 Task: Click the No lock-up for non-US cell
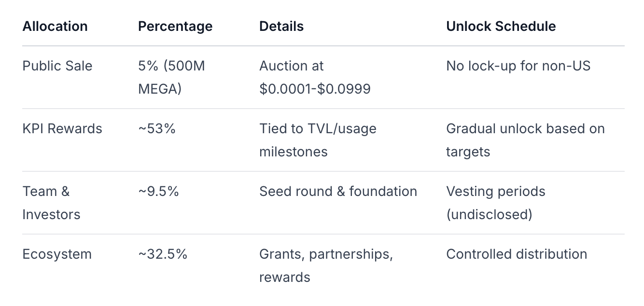(518, 66)
